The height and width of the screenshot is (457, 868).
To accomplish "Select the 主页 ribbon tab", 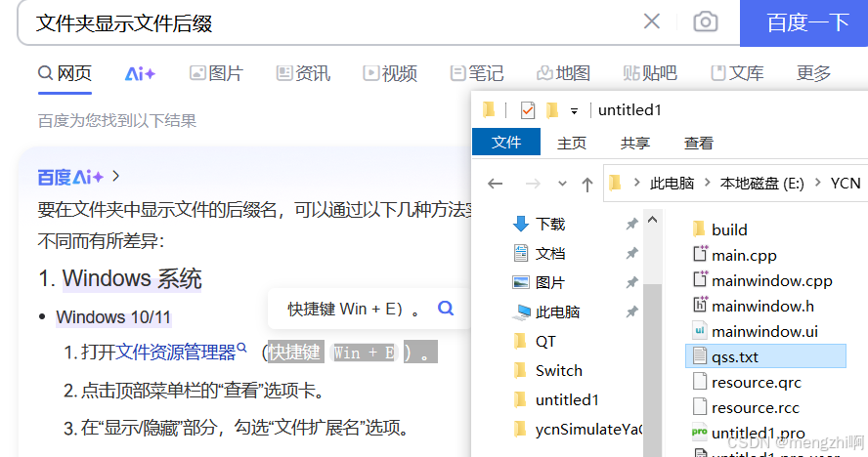I will pyautogui.click(x=571, y=144).
